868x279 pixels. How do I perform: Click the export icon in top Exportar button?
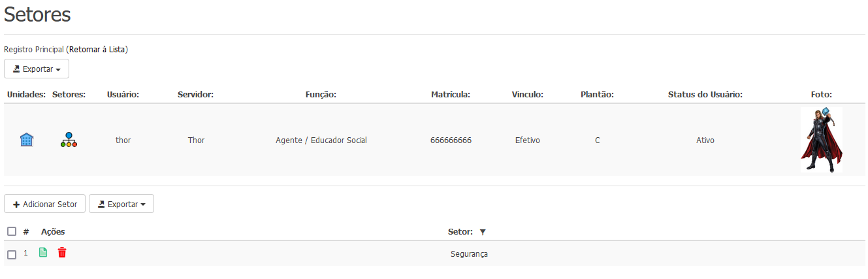[x=16, y=69]
